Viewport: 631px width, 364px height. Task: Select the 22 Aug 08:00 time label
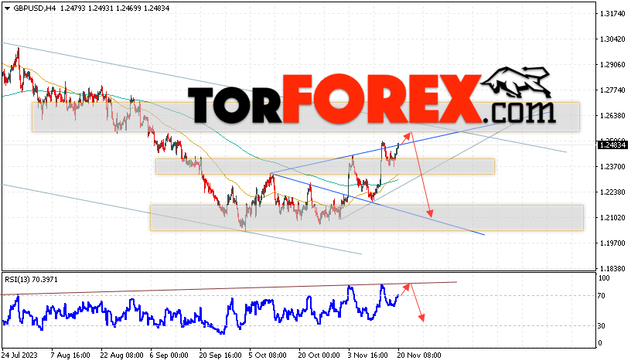pyautogui.click(x=121, y=355)
